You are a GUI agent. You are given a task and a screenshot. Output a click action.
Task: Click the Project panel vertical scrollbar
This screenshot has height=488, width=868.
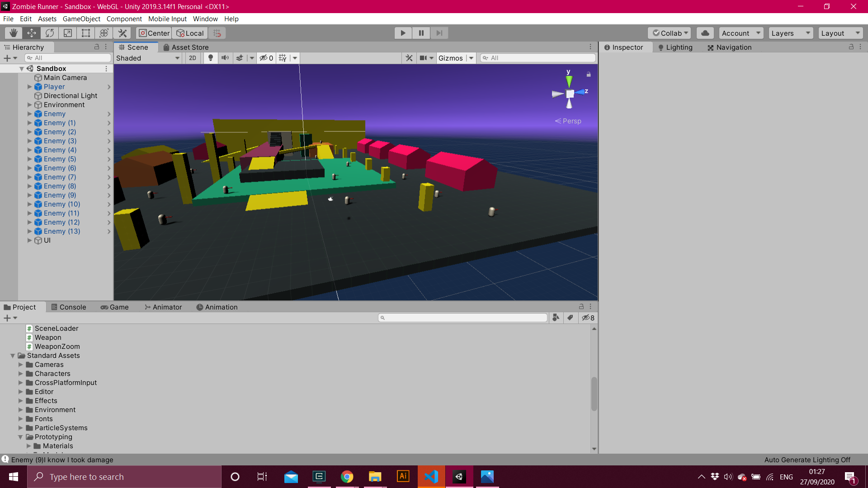[594, 393]
